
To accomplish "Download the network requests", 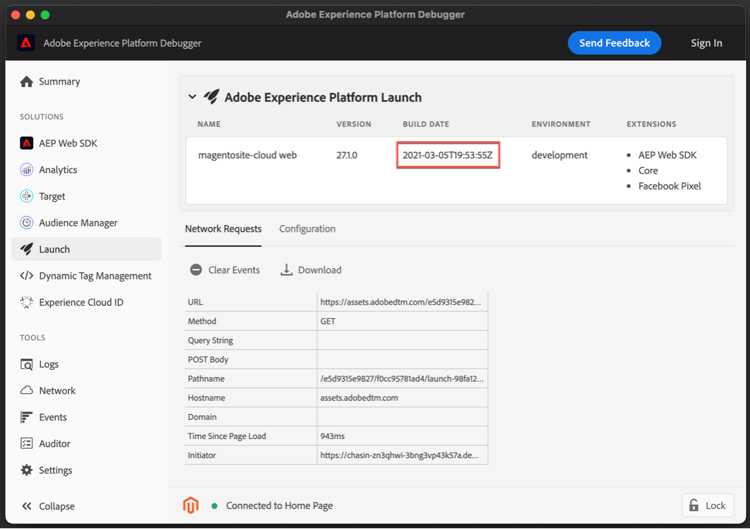I will (310, 270).
